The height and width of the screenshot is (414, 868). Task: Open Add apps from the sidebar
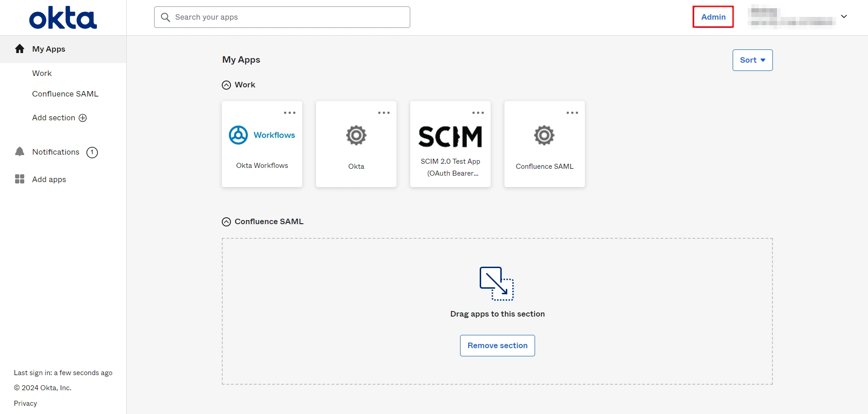coord(49,179)
